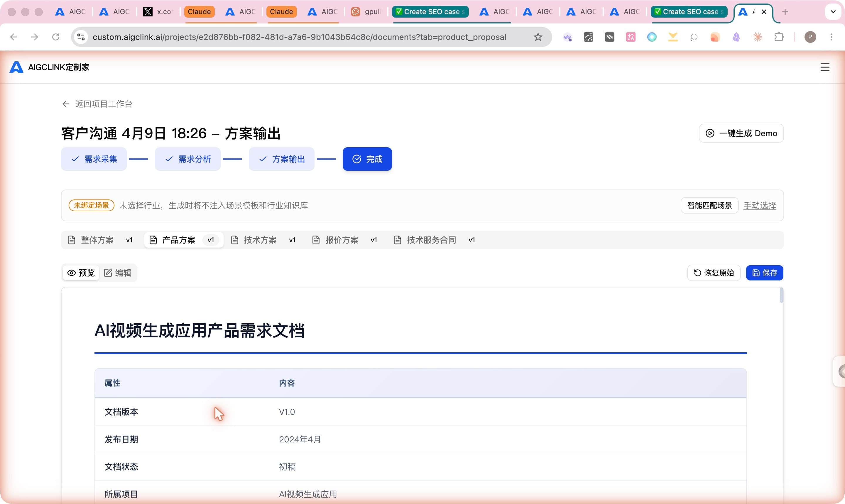The width and height of the screenshot is (845, 504).
Task: Click the 未绑定场景 badge
Action: click(91, 205)
